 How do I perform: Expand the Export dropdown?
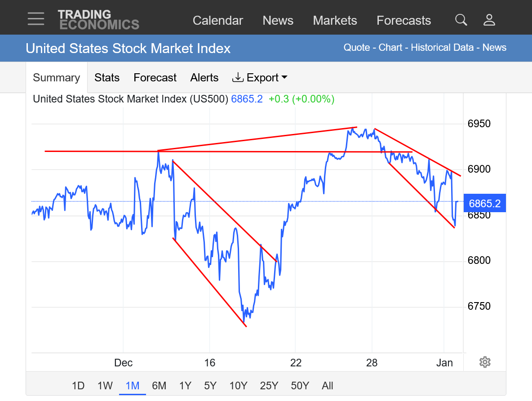tap(260, 78)
